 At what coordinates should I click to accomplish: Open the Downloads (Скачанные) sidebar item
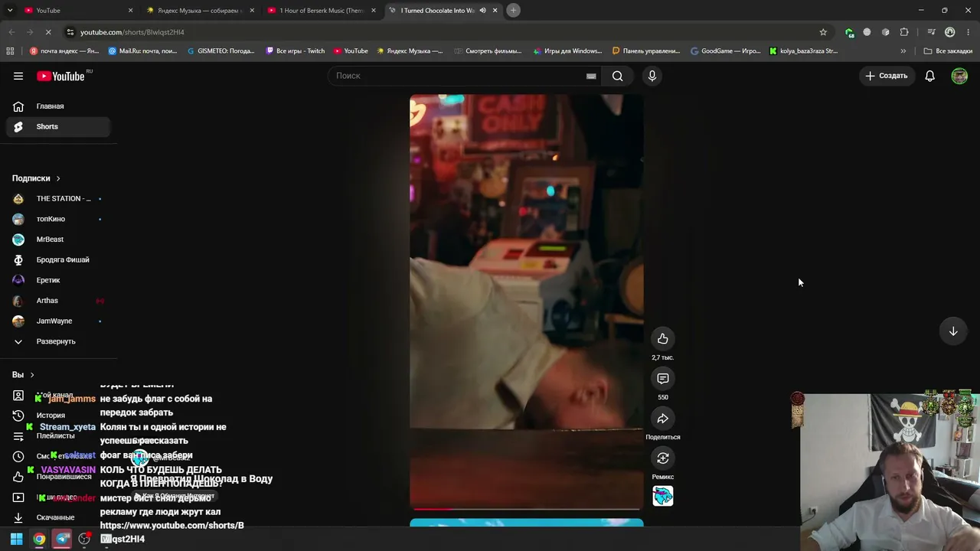55,517
